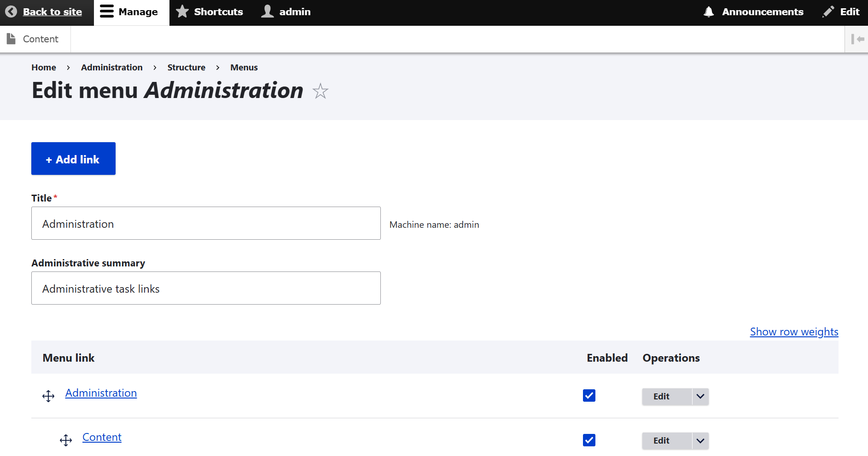Enable the checkbox in the Enabled column for Administration
Viewport: 868px width, 456px height.
click(x=589, y=395)
